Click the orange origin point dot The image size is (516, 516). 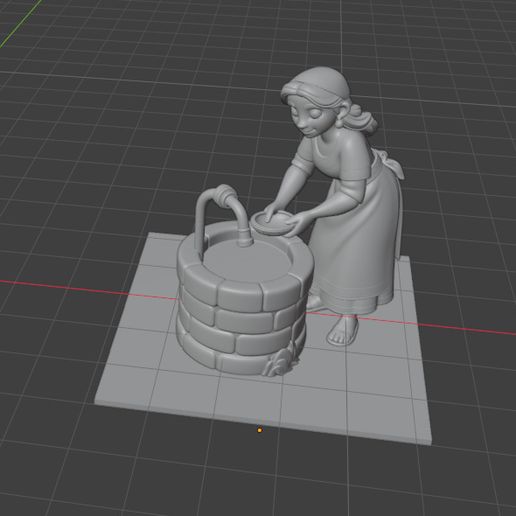259,430
